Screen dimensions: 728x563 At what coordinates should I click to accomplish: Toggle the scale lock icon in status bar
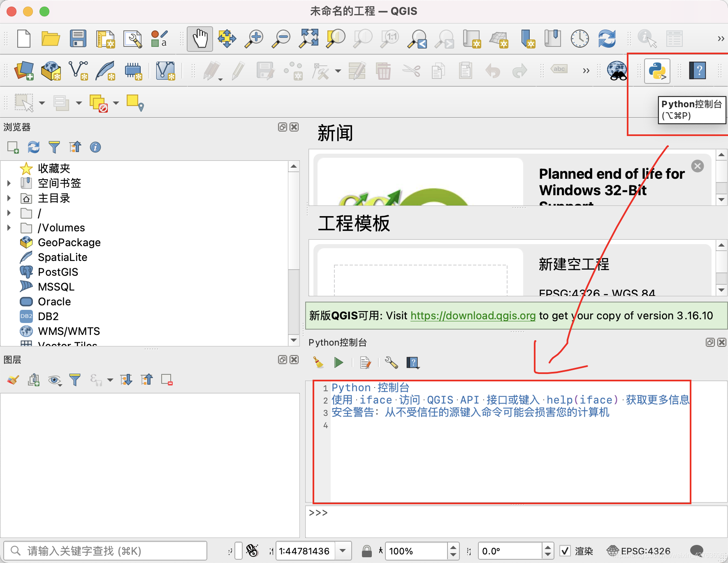(x=366, y=551)
